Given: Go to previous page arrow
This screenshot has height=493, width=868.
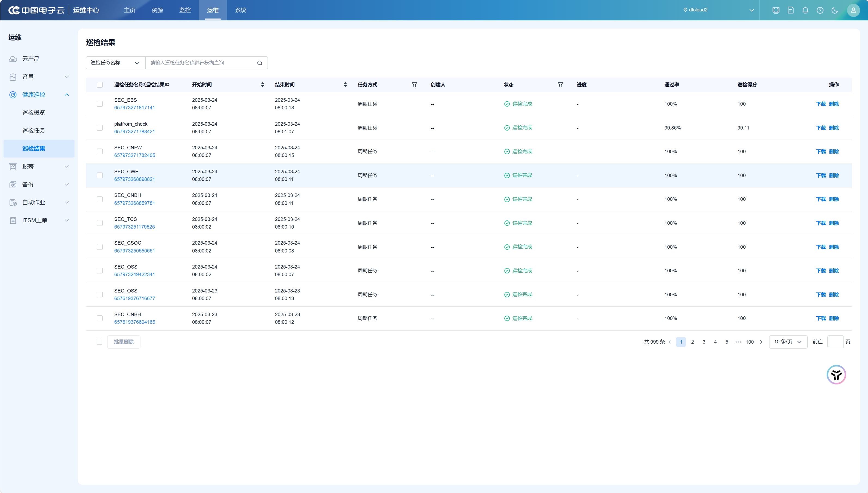Looking at the screenshot, I should (x=670, y=342).
